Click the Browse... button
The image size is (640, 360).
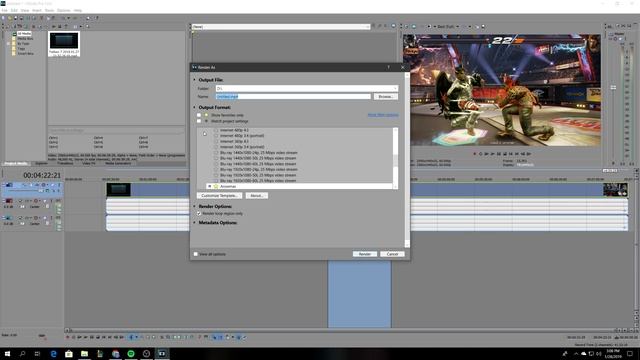(x=385, y=97)
